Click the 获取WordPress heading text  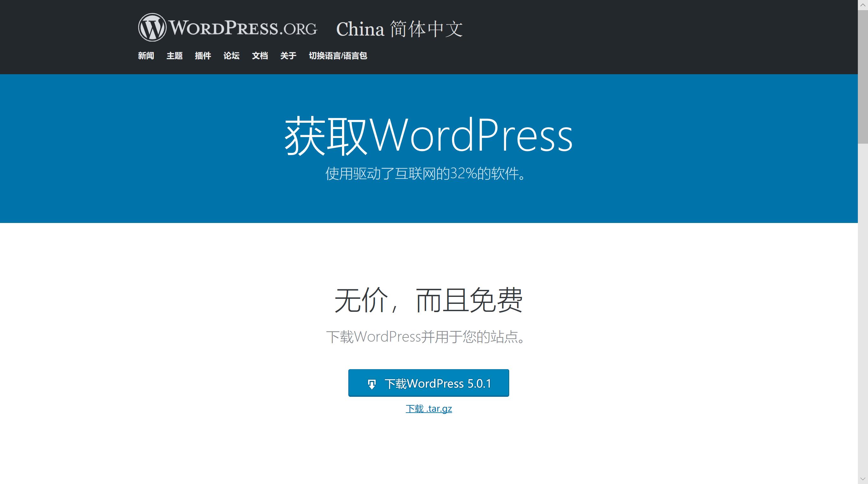(429, 136)
